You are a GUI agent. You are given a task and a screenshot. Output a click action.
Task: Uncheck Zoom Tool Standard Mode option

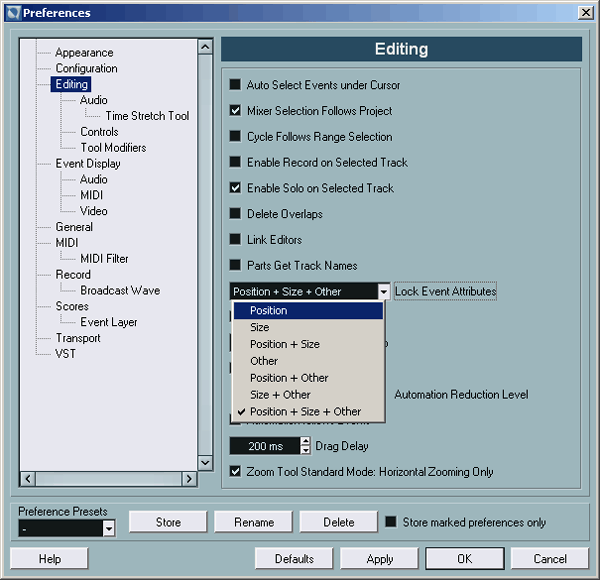[x=235, y=471]
